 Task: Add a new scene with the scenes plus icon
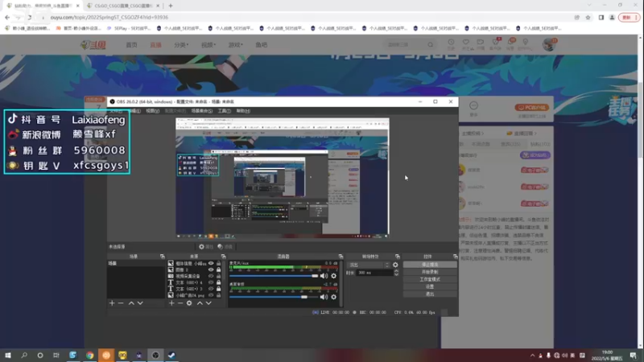[x=112, y=303]
